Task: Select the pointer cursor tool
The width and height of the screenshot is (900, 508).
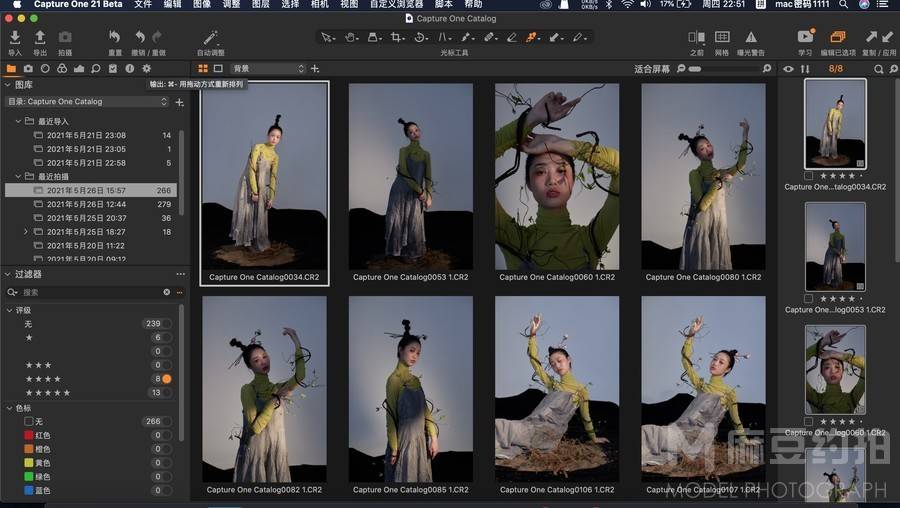Action: [x=327, y=37]
